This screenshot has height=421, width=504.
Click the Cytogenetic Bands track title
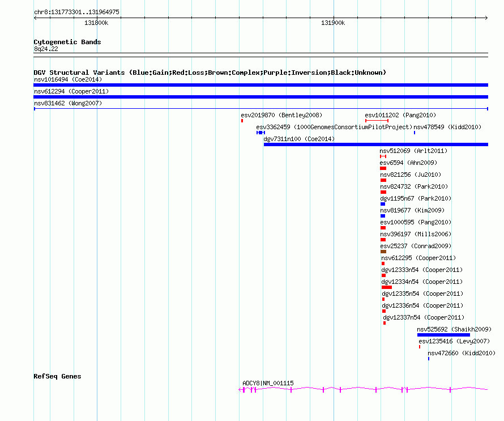click(67, 42)
